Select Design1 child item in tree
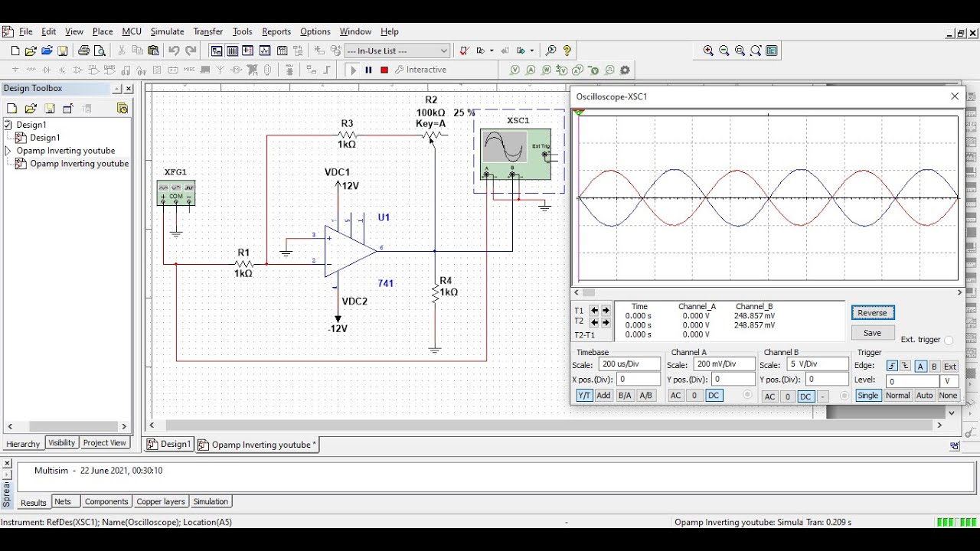 pyautogui.click(x=44, y=138)
